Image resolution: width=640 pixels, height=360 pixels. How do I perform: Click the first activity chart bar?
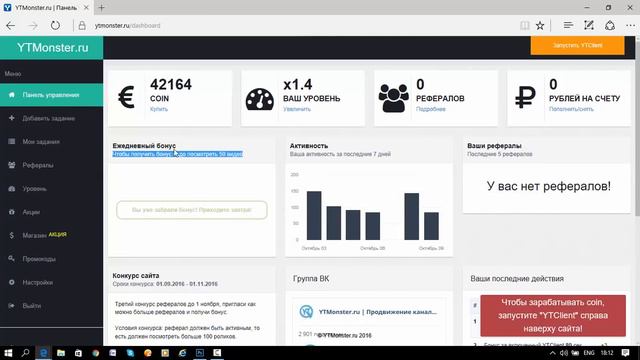(x=314, y=216)
